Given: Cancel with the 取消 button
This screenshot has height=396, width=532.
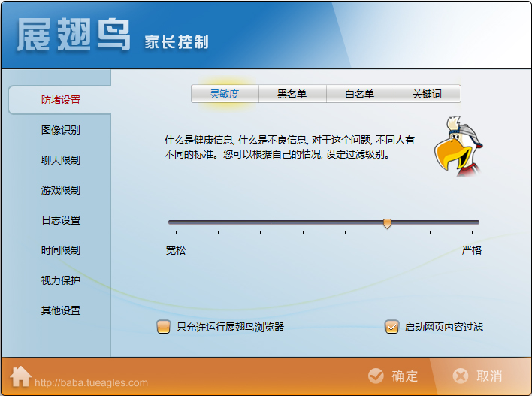Looking at the screenshot, I should coord(478,376).
